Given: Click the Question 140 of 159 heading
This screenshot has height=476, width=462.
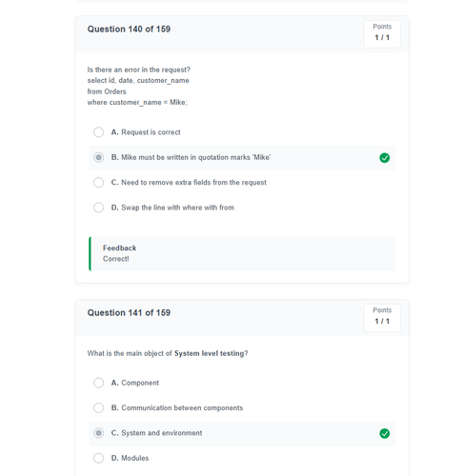Looking at the screenshot, I should pos(129,30).
